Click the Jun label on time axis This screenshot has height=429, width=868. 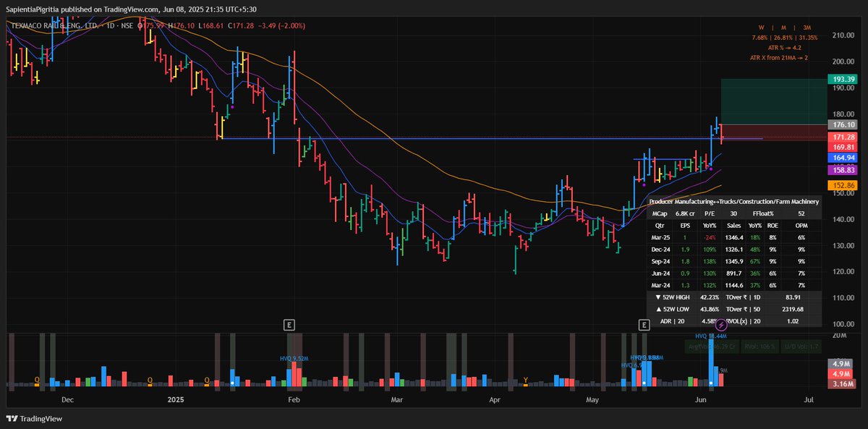coord(701,399)
